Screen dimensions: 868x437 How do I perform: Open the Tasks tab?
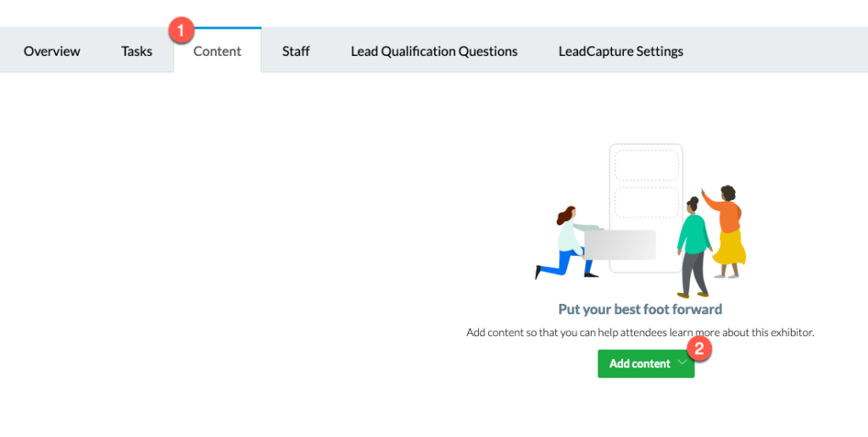coord(136,52)
